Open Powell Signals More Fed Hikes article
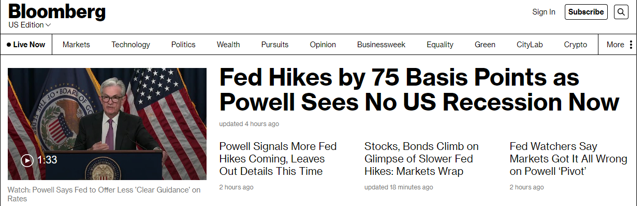 pyautogui.click(x=278, y=159)
